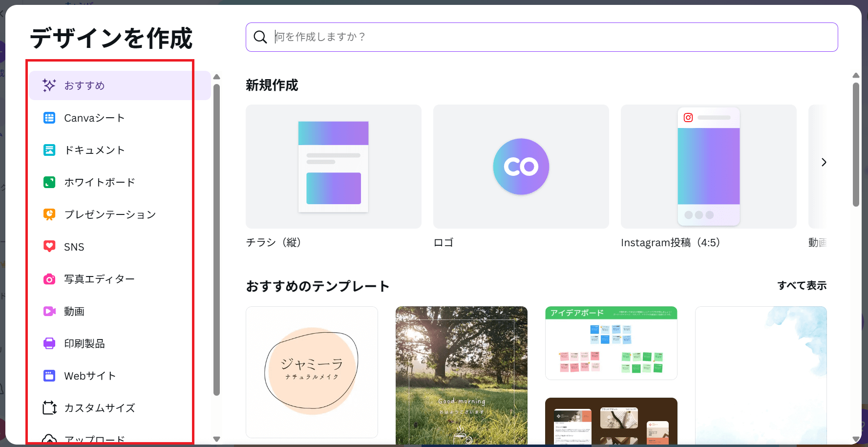Click the SNS heart icon

tap(49, 246)
